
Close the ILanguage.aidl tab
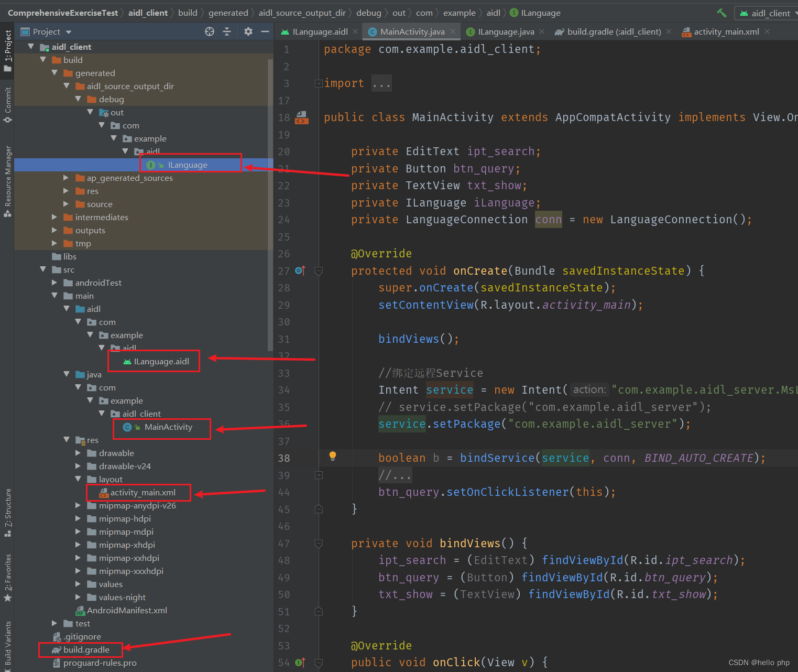355,32
